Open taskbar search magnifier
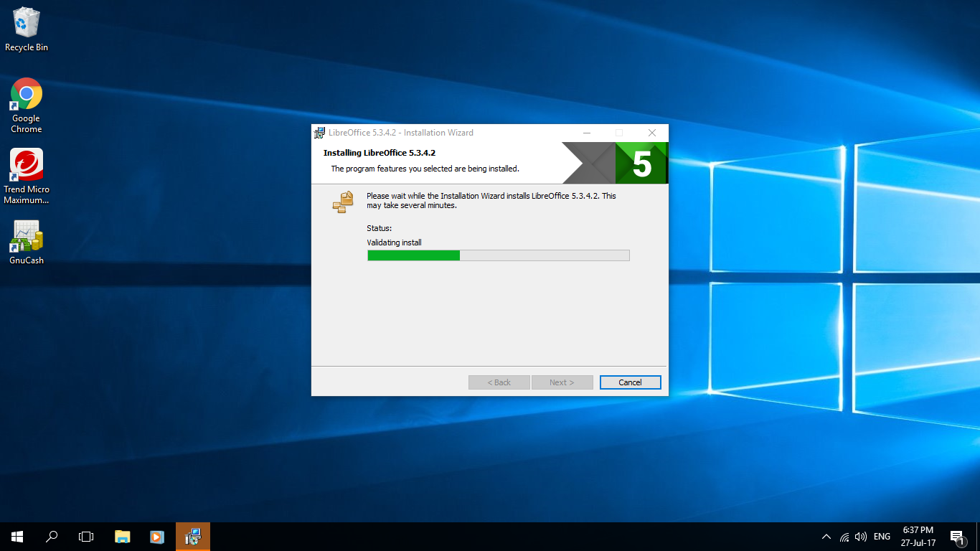Viewport: 980px width, 551px height. pyautogui.click(x=52, y=537)
